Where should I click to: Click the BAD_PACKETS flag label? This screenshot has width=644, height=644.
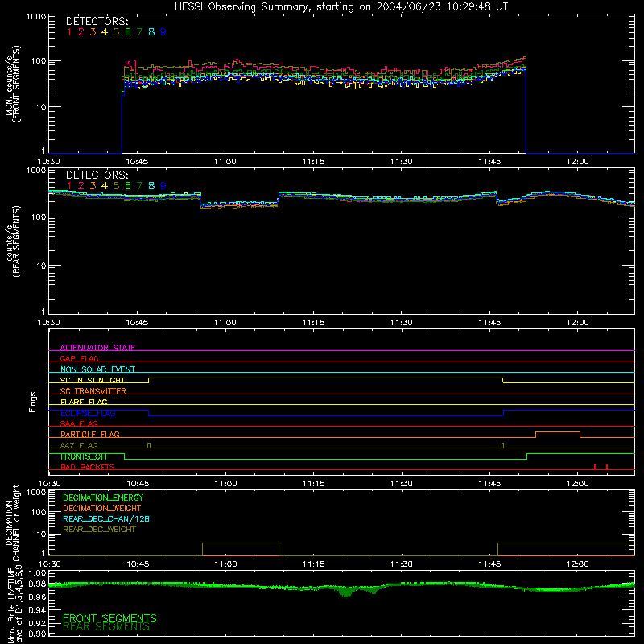point(88,467)
